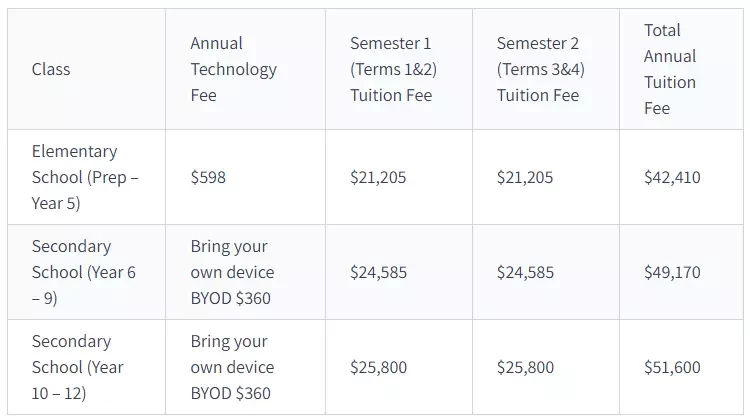Image resolution: width=750 pixels, height=417 pixels.
Task: Click Year 6–9 Semester 2 fee $24,585
Action: tap(546, 272)
